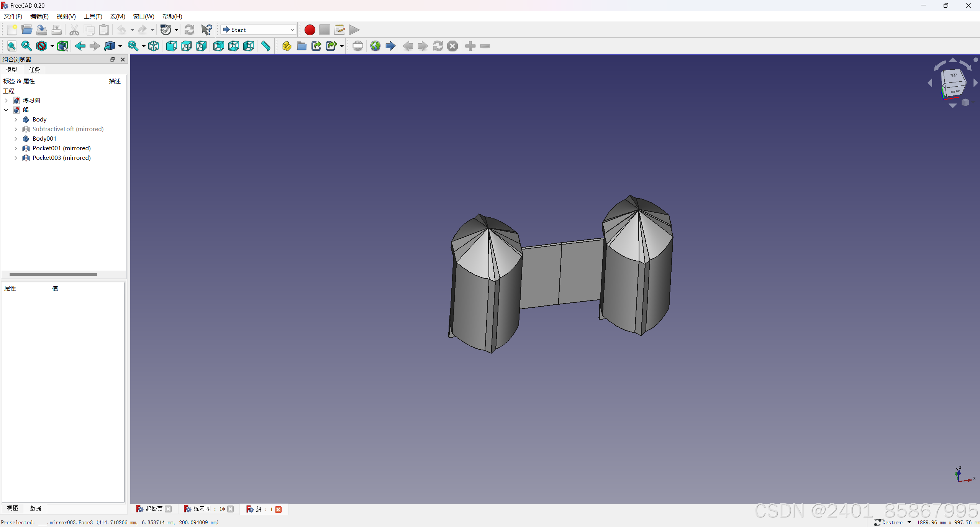Float the combo view panel
The height and width of the screenshot is (527, 980).
[112, 59]
